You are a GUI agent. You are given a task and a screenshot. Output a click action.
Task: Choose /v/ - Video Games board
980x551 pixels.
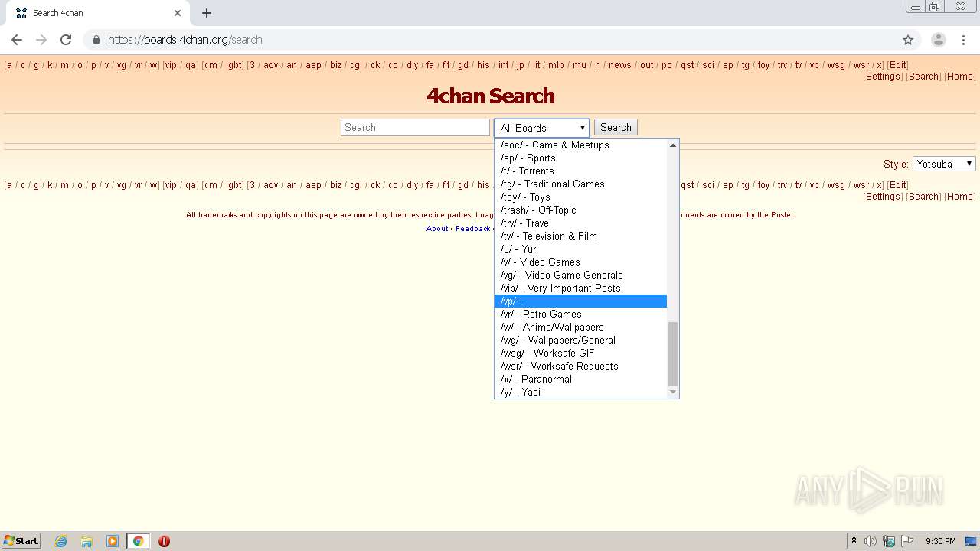tap(580, 262)
